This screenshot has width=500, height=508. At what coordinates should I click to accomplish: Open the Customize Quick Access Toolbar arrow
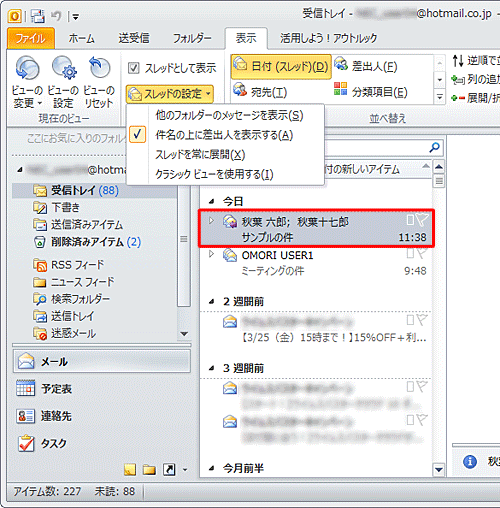coord(76,16)
